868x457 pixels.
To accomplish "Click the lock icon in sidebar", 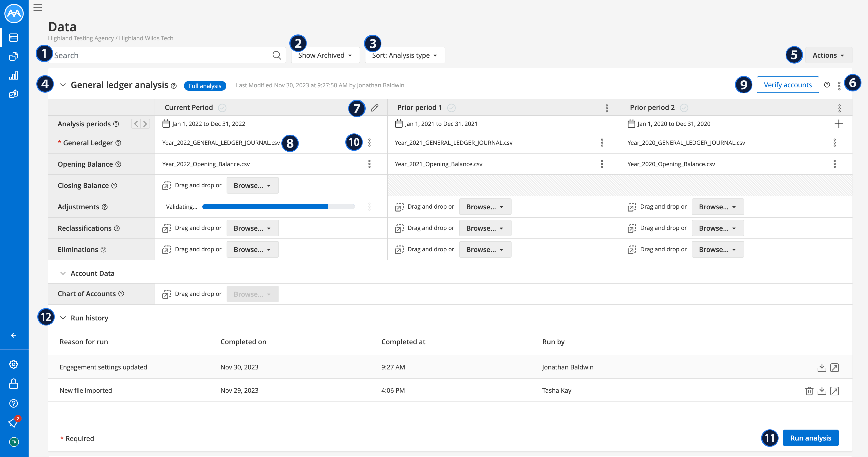I will [14, 384].
